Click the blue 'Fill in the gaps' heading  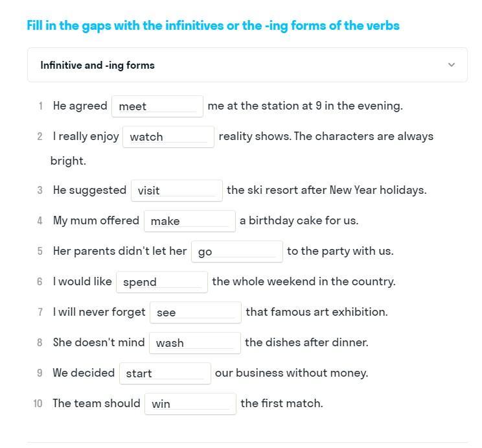pyautogui.click(x=213, y=26)
